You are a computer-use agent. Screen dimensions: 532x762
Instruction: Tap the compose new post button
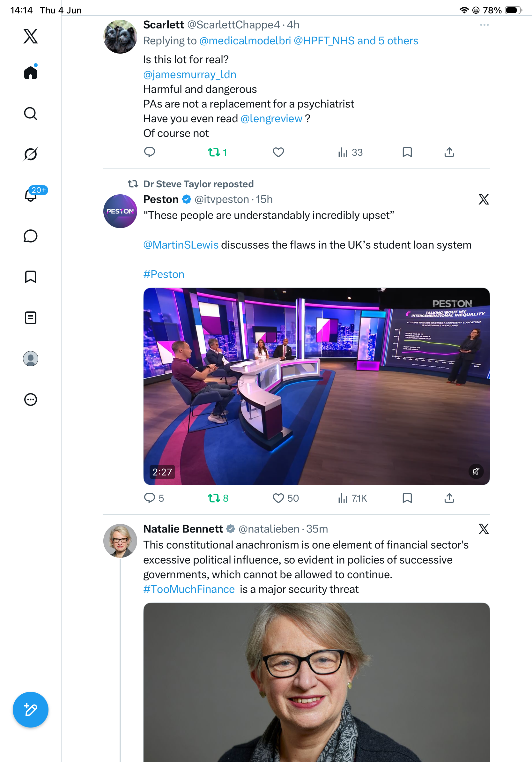[x=31, y=710]
